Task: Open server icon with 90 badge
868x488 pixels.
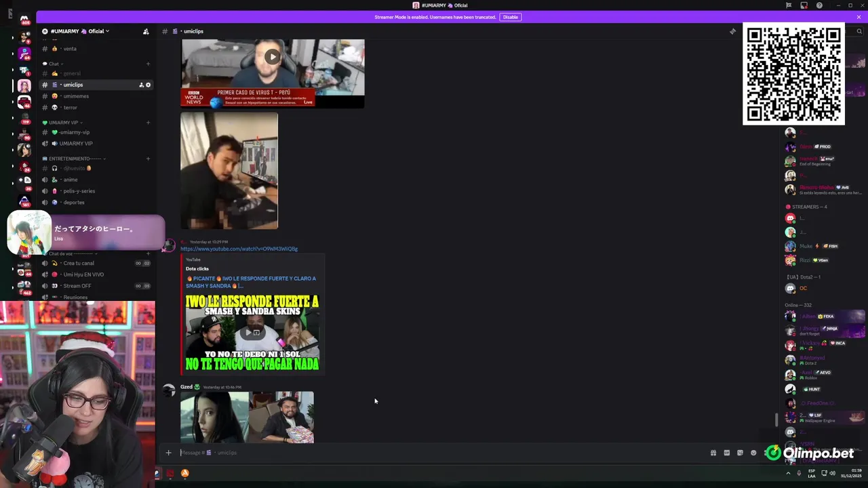Action: coord(24,134)
